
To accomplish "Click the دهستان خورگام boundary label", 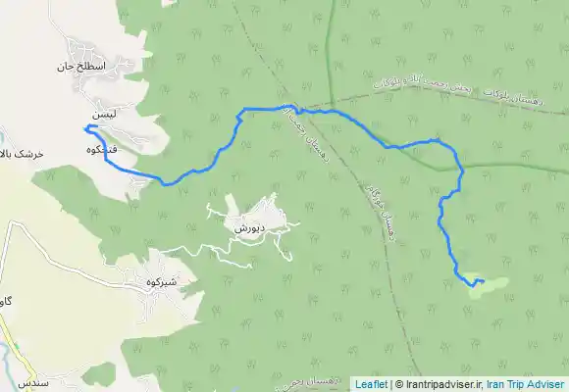I will coord(381,212).
